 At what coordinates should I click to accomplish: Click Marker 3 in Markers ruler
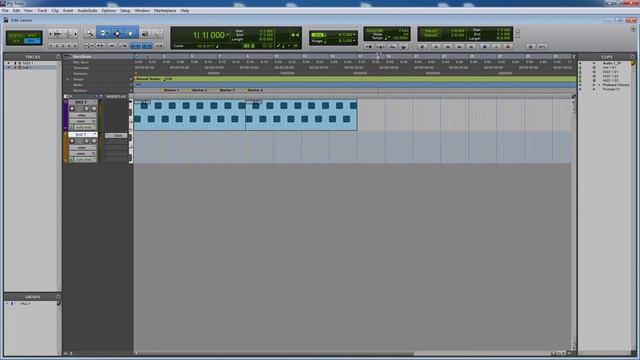[227, 91]
